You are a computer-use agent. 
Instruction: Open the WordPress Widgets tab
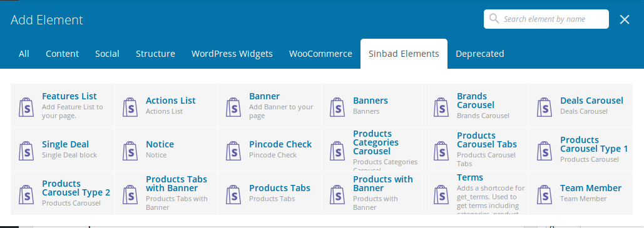point(232,54)
